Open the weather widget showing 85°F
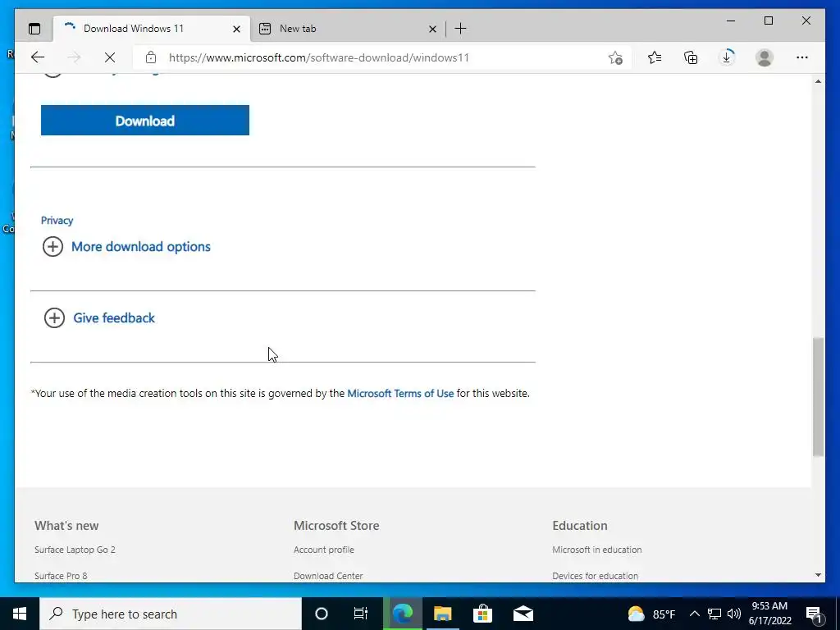The image size is (840, 630). click(651, 614)
